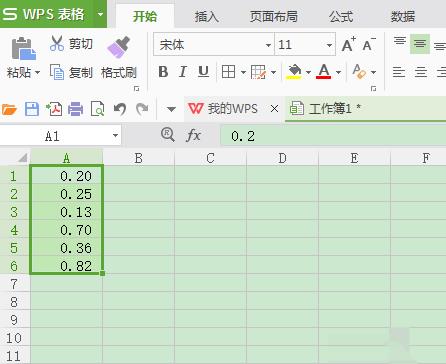Click the insert function fx icon
446x364 pixels.
(x=193, y=136)
